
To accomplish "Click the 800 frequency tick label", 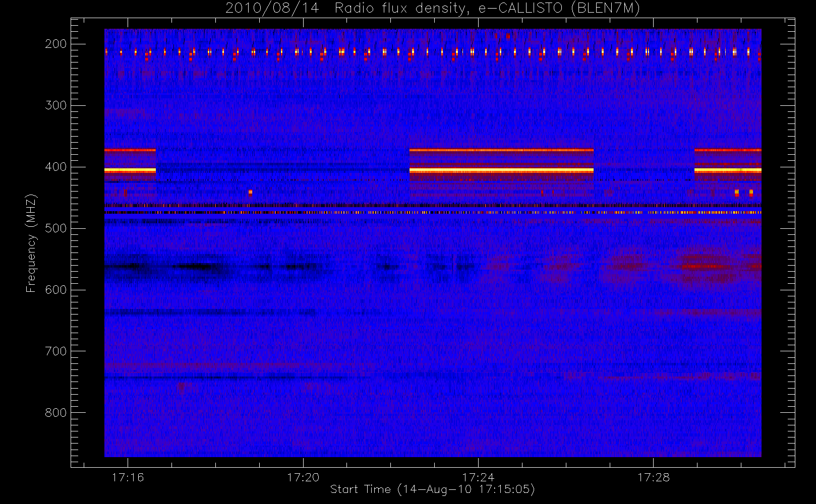I will [x=55, y=413].
